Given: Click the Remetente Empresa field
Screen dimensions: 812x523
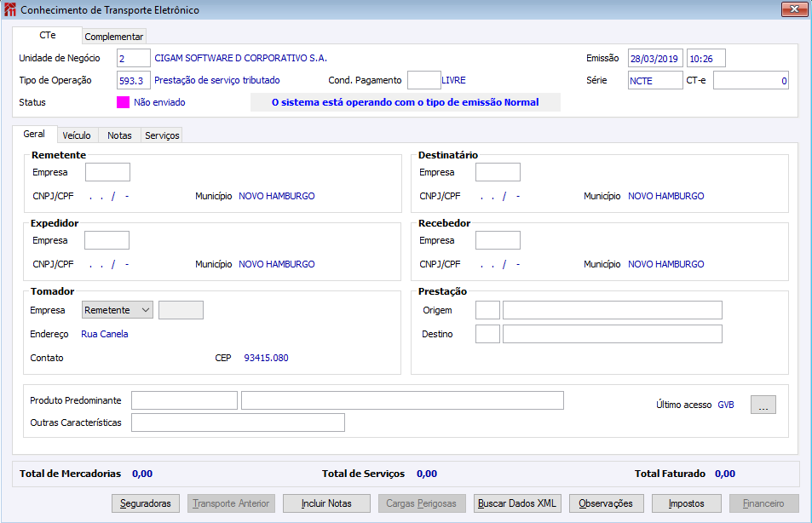Looking at the screenshot, I should coord(107,172).
